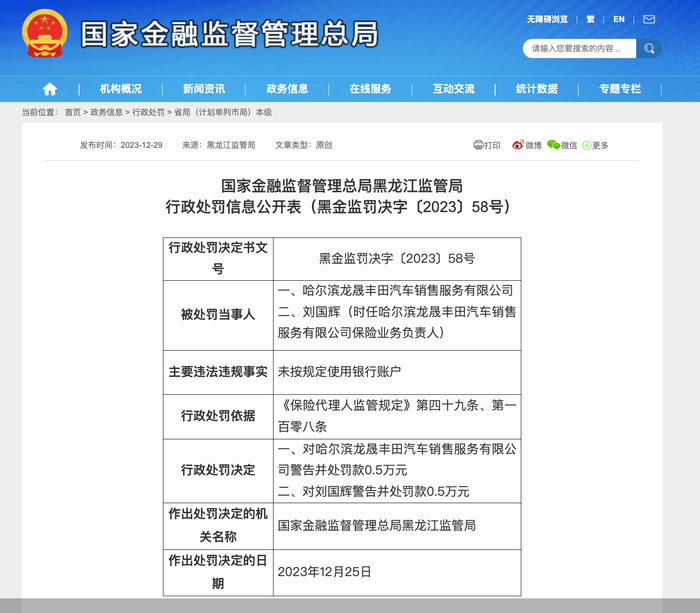The height and width of the screenshot is (613, 700).
Task: Click breadcrumb 政务信息
Action: 107,112
